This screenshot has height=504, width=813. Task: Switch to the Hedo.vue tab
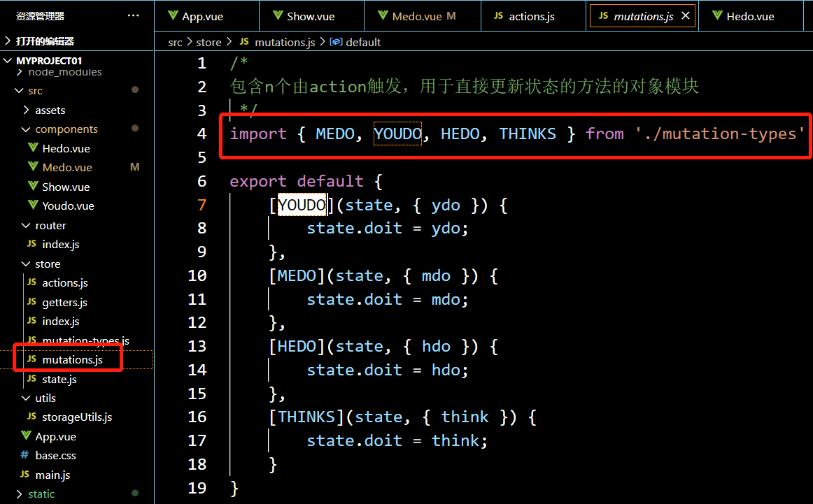[751, 16]
